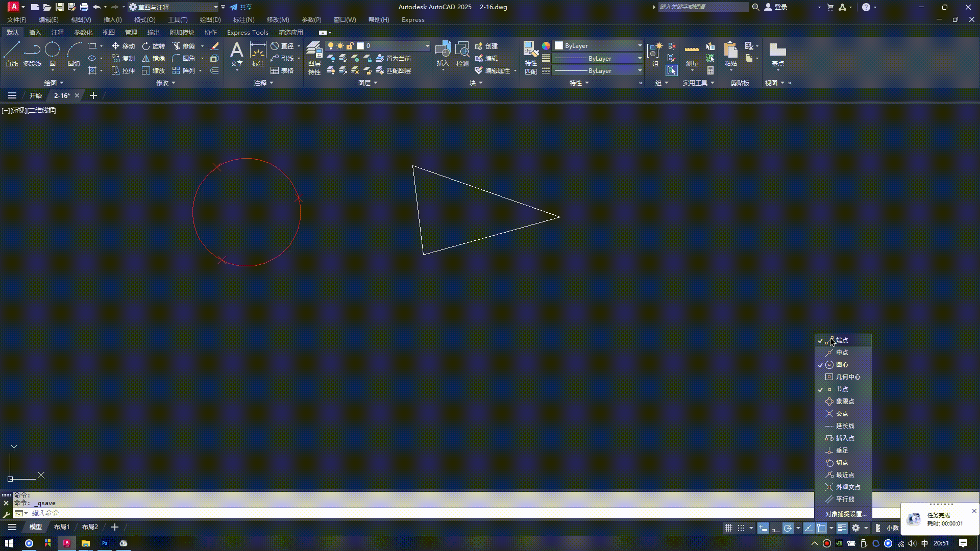980x551 pixels.
Task: Select the Polyline (多段线) tool
Action: [32, 54]
